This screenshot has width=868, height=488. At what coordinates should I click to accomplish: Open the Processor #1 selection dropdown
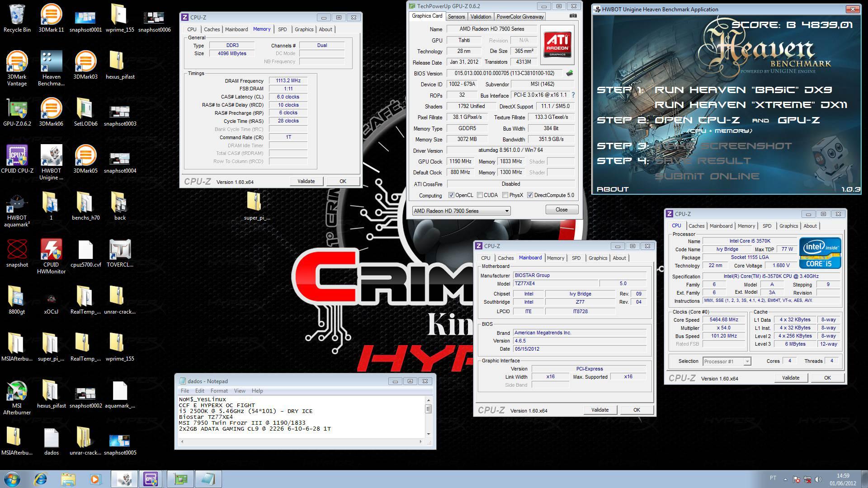[x=726, y=361]
